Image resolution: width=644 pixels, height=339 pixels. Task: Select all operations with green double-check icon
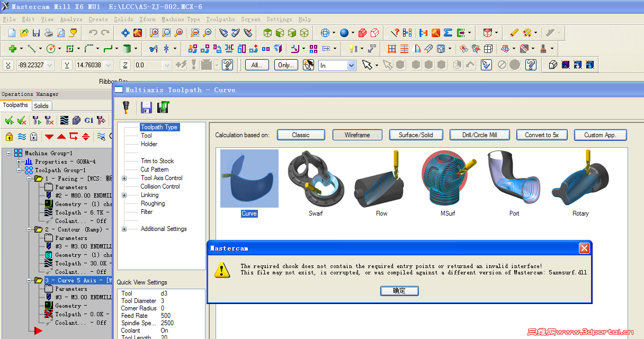9,121
